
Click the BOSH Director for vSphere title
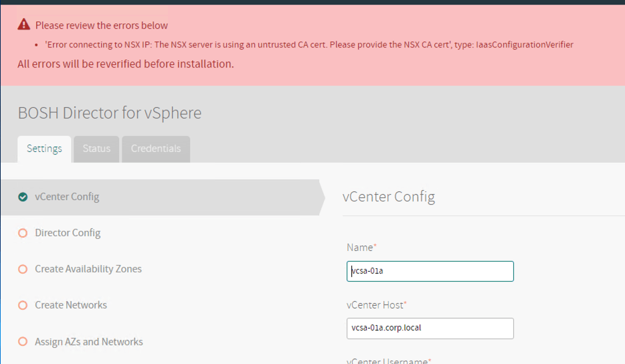[109, 113]
